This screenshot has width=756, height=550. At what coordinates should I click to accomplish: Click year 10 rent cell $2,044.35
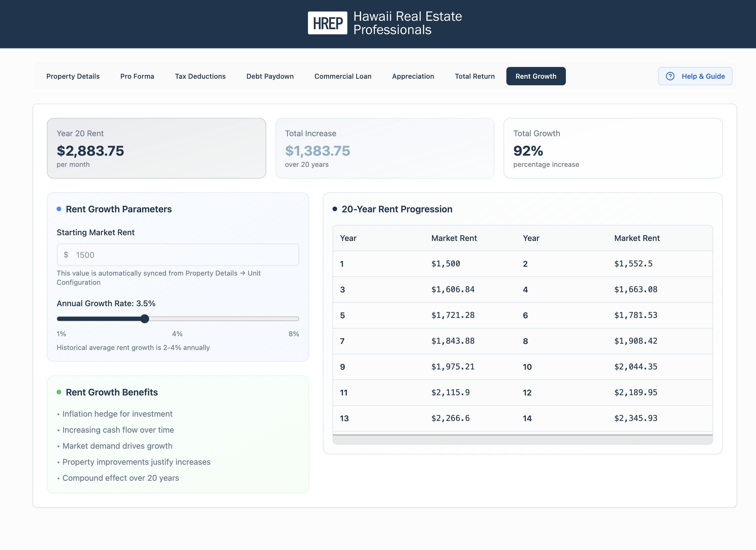pos(636,367)
